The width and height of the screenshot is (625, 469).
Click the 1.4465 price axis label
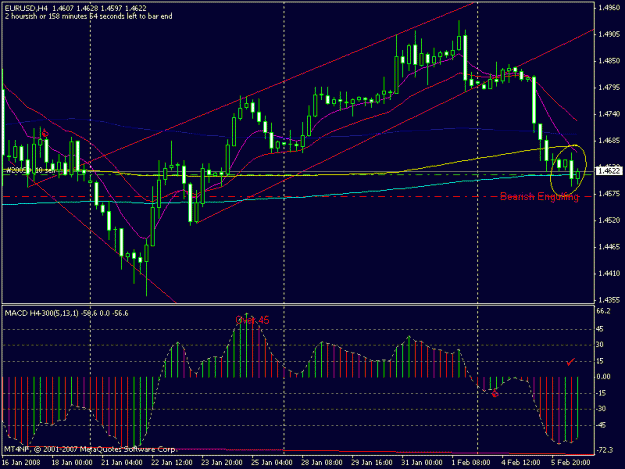tap(609, 247)
